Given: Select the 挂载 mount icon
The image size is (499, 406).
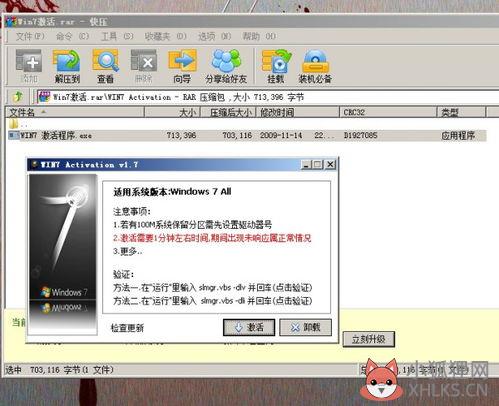Looking at the screenshot, I should tap(276, 66).
